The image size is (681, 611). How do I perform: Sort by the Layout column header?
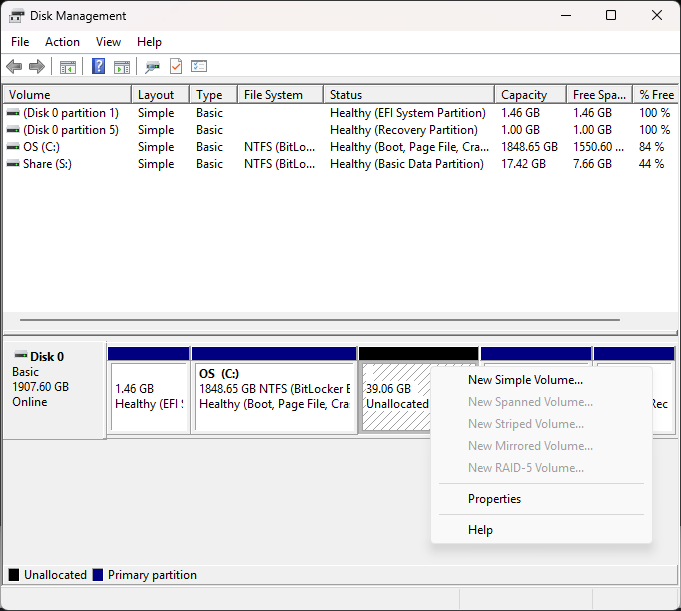[x=160, y=95]
